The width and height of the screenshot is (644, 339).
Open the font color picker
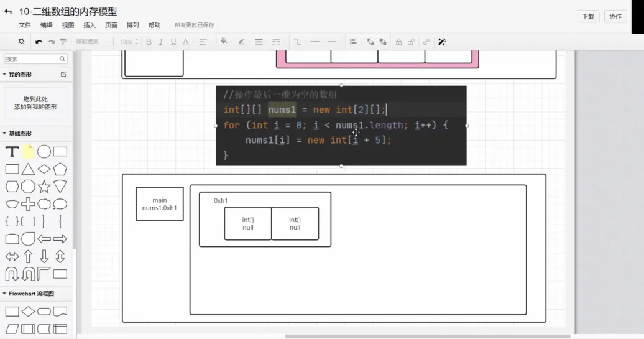[x=185, y=42]
